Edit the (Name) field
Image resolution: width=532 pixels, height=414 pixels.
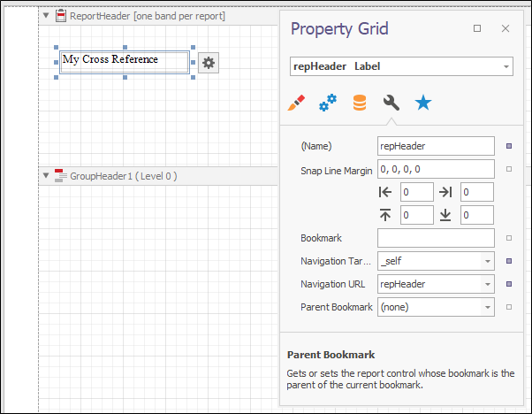(436, 146)
